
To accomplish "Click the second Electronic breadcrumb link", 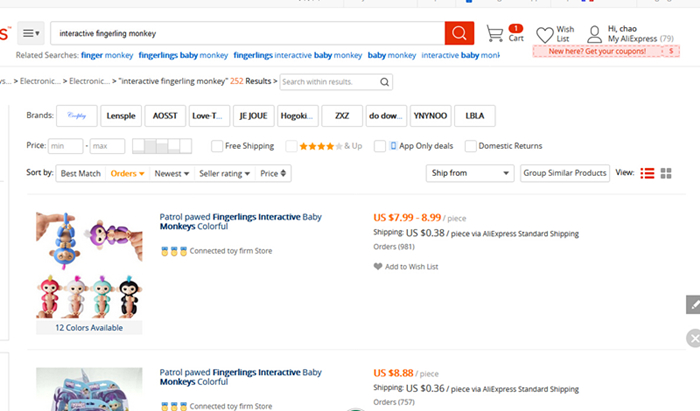I will point(89,81).
